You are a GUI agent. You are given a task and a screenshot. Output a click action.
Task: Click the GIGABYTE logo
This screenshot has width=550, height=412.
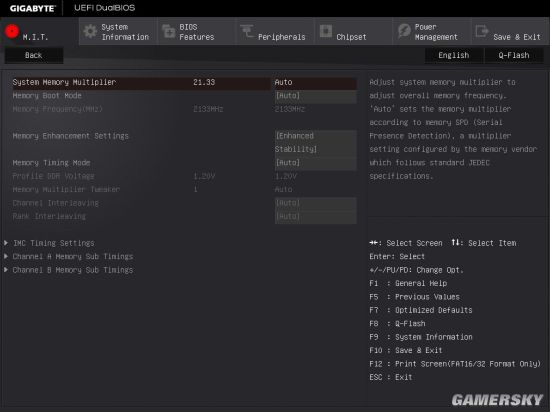(x=33, y=8)
